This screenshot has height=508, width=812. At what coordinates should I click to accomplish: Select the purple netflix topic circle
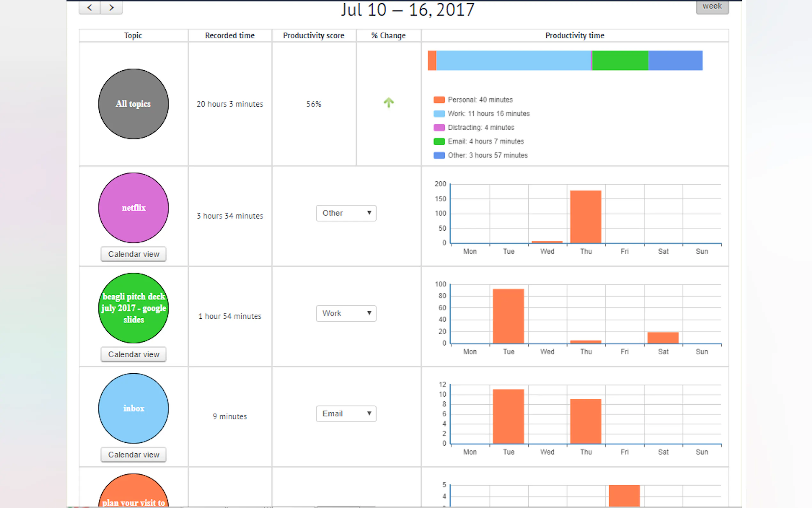[133, 208]
